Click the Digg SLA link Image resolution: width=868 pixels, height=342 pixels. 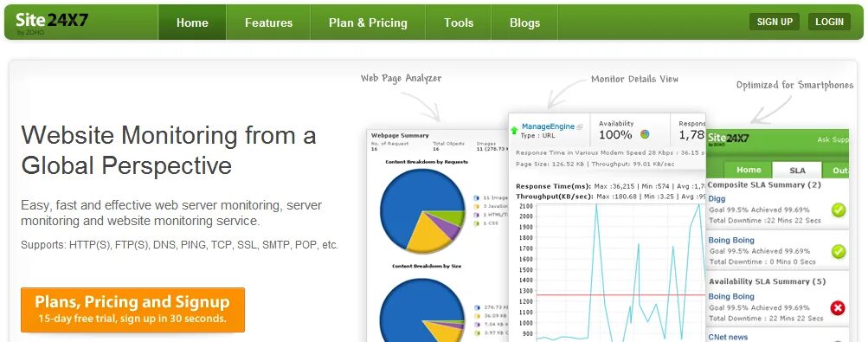point(717,198)
